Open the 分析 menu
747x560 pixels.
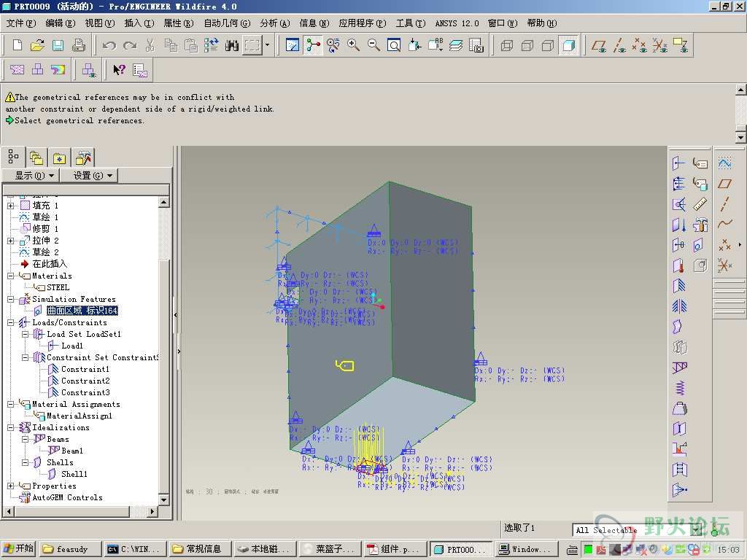point(274,23)
